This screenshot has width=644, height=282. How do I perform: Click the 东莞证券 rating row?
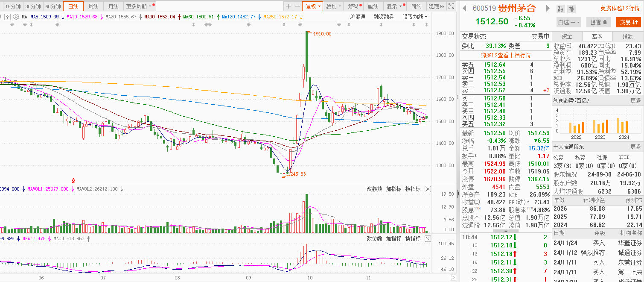click(598, 262)
